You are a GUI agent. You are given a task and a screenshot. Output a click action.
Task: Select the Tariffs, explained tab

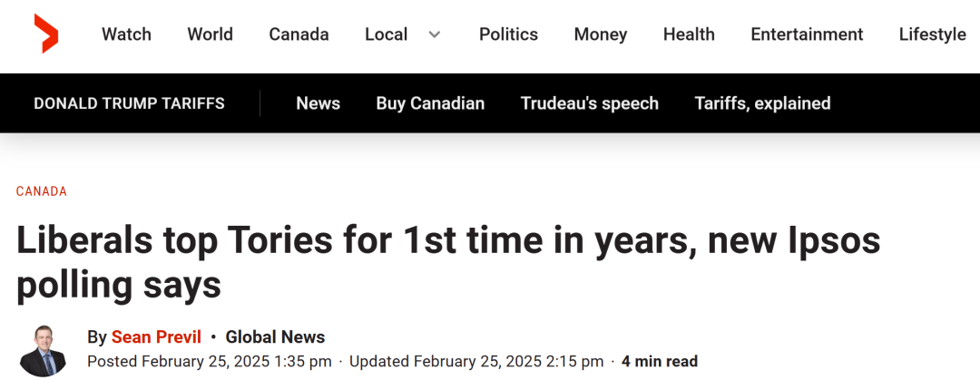coord(762,103)
